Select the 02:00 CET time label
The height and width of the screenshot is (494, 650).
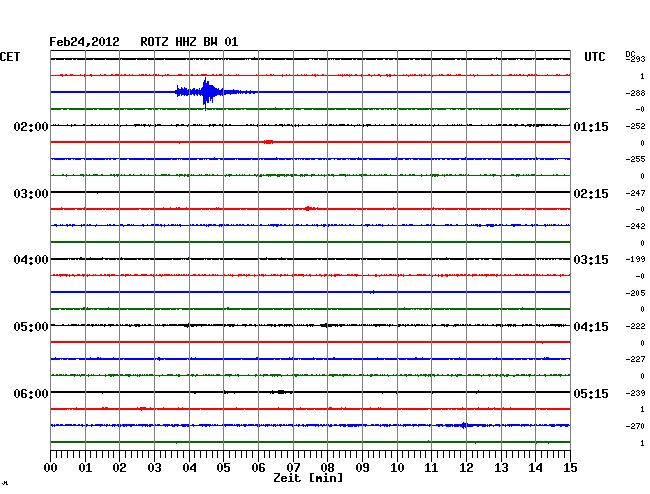(x=31, y=126)
